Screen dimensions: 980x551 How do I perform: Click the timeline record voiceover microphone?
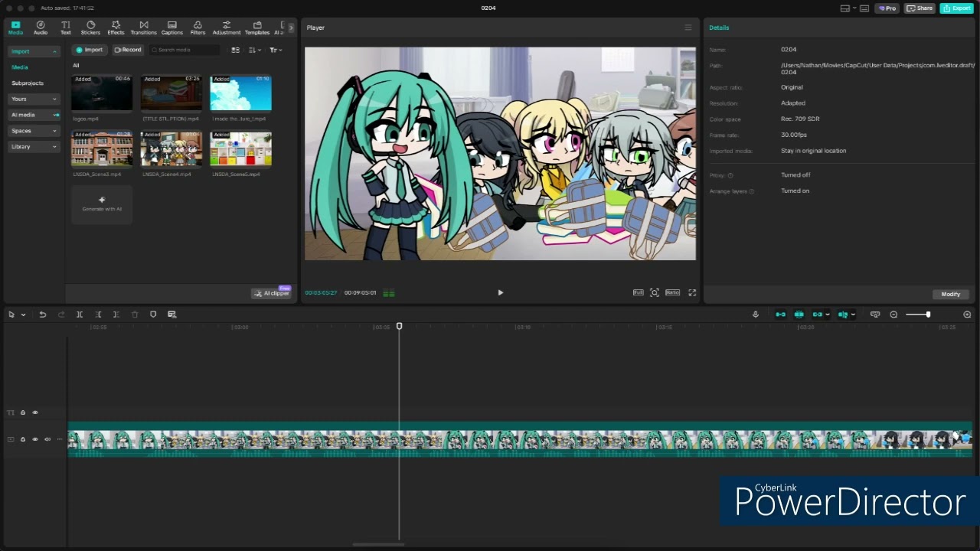(755, 315)
